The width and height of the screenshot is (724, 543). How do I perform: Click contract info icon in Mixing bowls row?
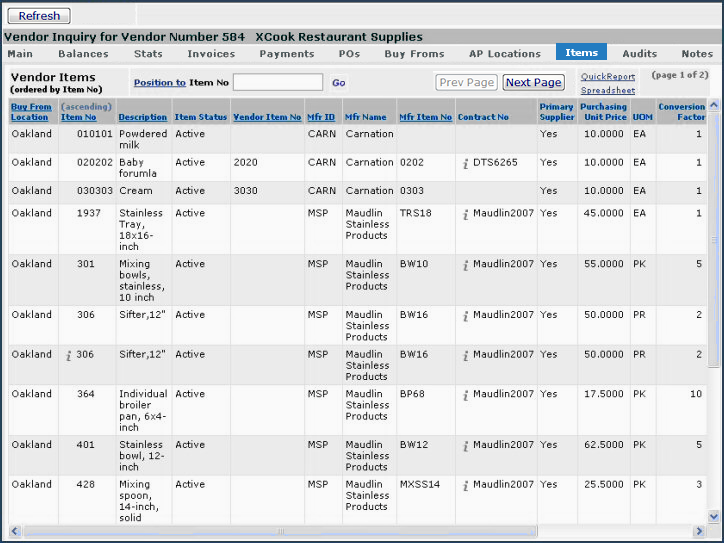pyautogui.click(x=466, y=265)
